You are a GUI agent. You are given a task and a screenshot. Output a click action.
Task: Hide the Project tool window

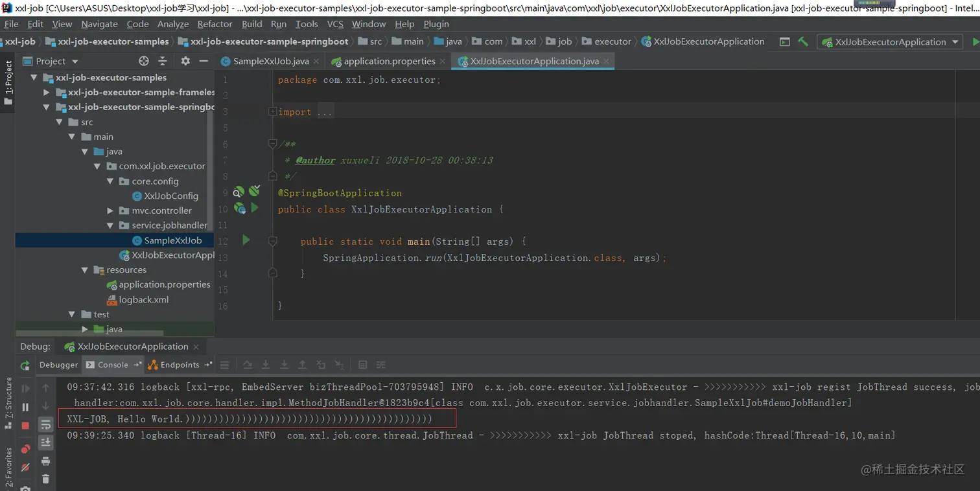[x=204, y=61]
